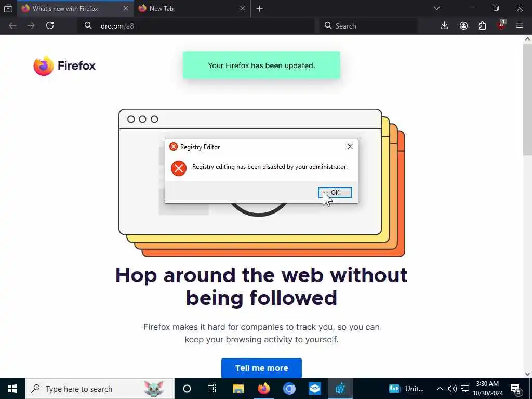Close the What's new with Firefox tab
The height and width of the screenshot is (399, 532).
pyautogui.click(x=126, y=8)
